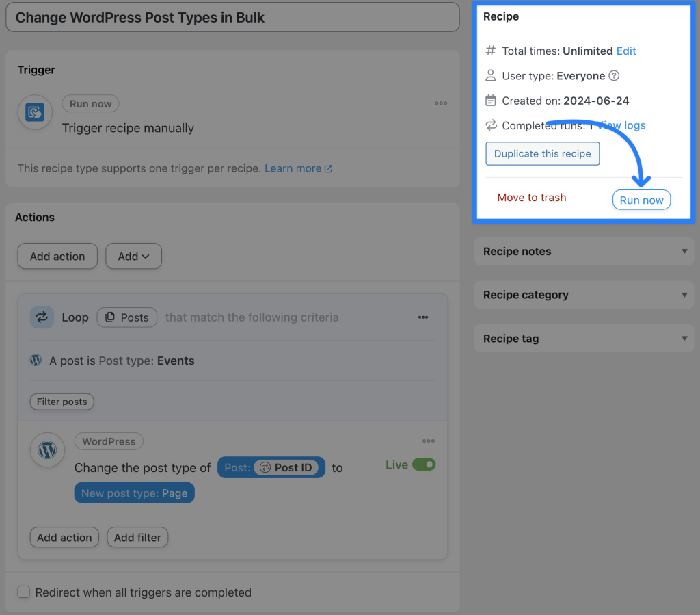Click the calendar icon next to Created on
Image resolution: width=700 pixels, height=615 pixels.
tap(489, 100)
